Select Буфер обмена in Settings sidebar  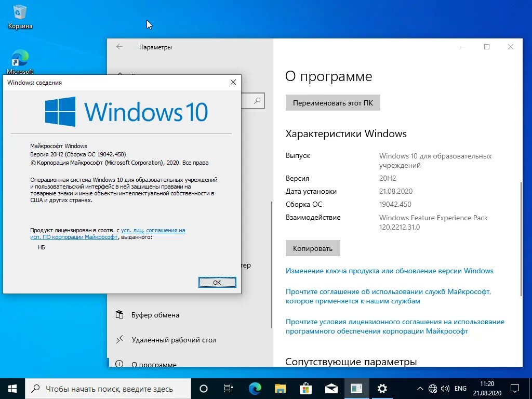point(190,315)
